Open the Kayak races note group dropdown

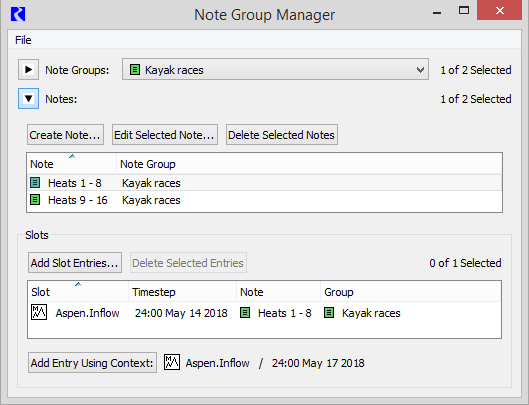pos(275,70)
